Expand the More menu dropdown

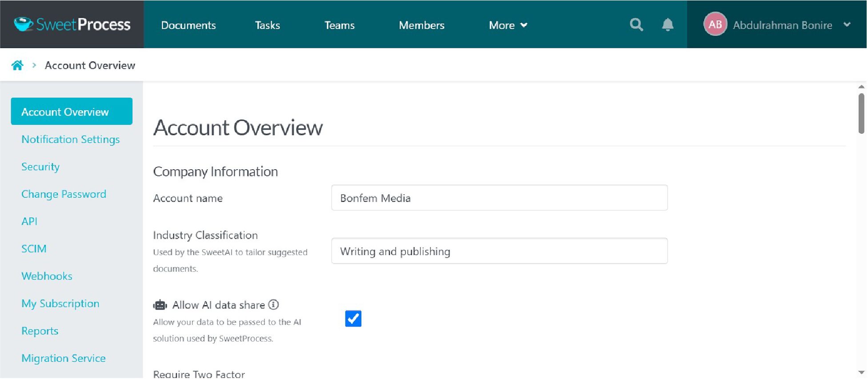(x=508, y=25)
